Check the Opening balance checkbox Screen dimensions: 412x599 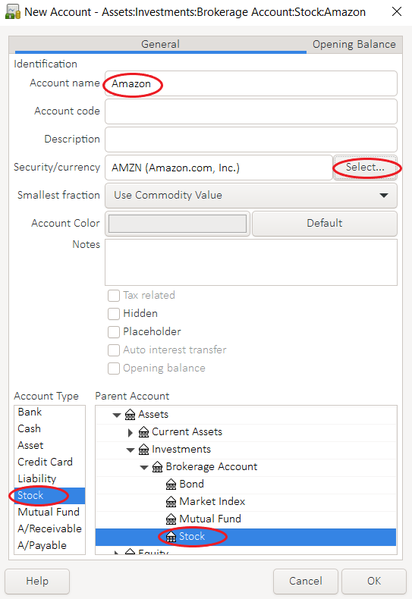(x=114, y=368)
